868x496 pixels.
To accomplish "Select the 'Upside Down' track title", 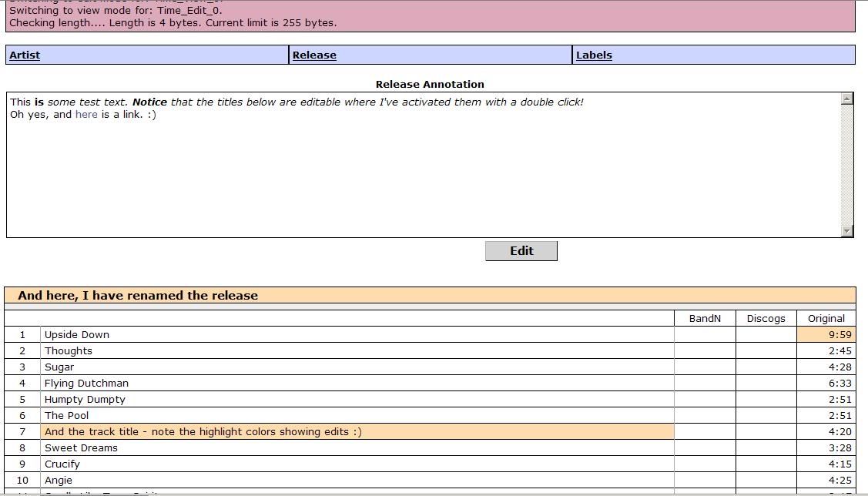I will 77,334.
